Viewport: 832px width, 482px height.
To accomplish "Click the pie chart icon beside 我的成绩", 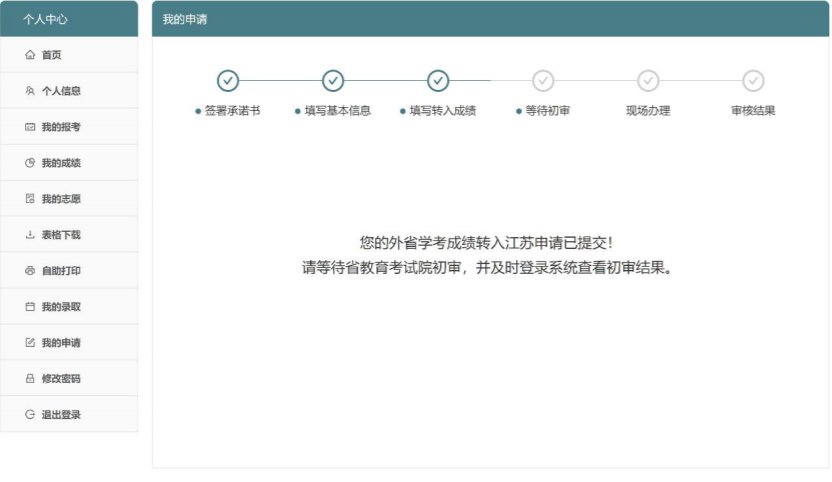I will click(x=30, y=163).
